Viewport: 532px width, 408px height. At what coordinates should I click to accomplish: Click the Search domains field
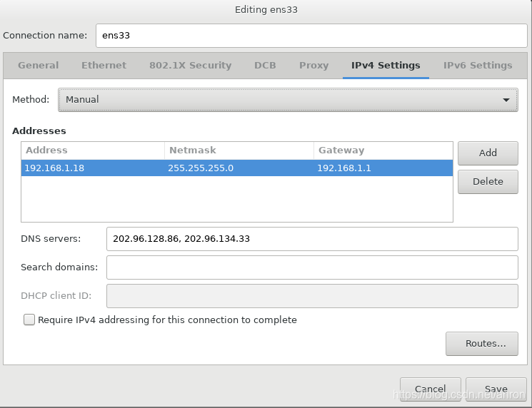click(x=312, y=267)
